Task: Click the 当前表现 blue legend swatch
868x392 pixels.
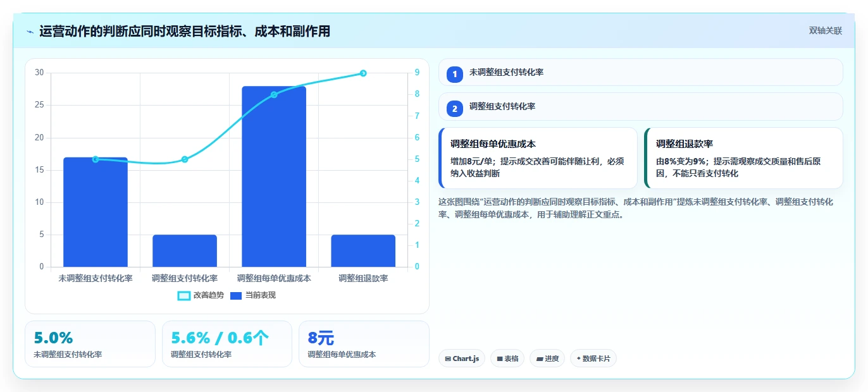Action: (x=236, y=296)
